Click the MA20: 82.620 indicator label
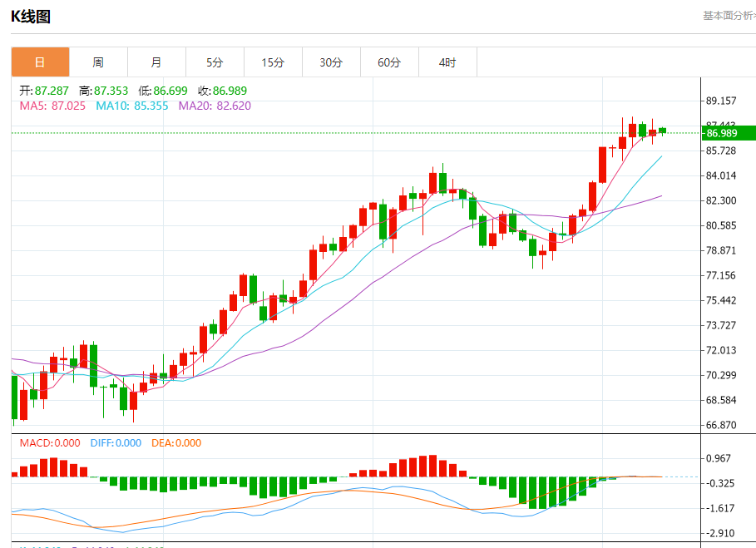 click(x=215, y=106)
